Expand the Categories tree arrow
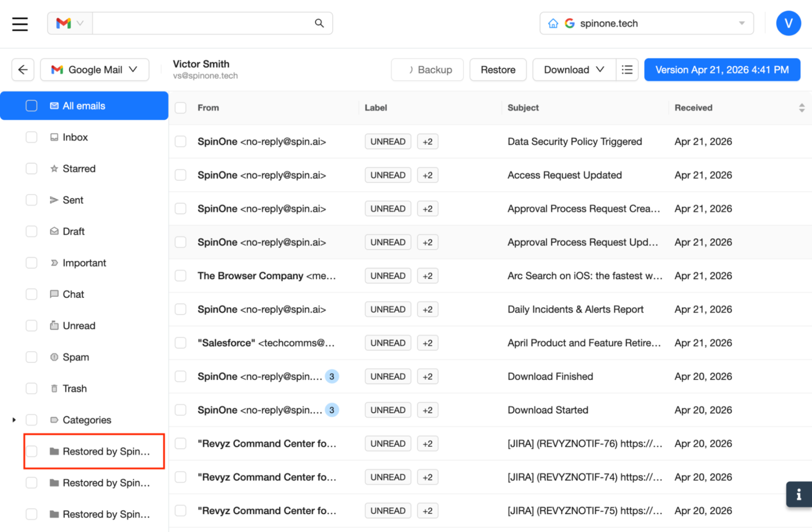 tap(14, 420)
